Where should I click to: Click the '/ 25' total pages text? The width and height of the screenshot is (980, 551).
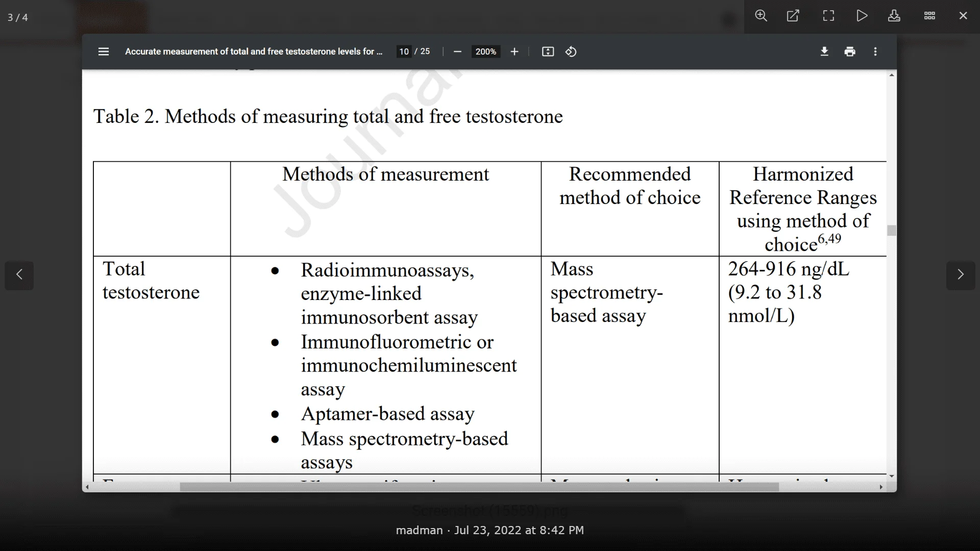[422, 52]
